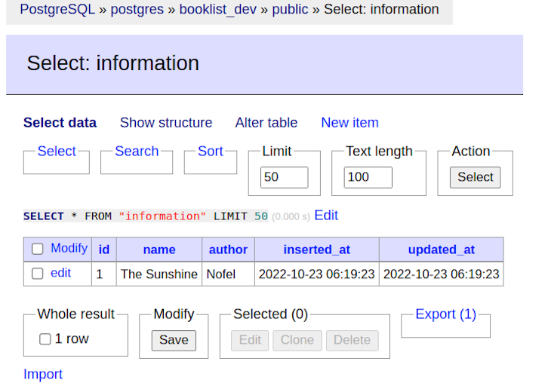
Task: Expand the Select fieldset options
Action: pyautogui.click(x=57, y=152)
